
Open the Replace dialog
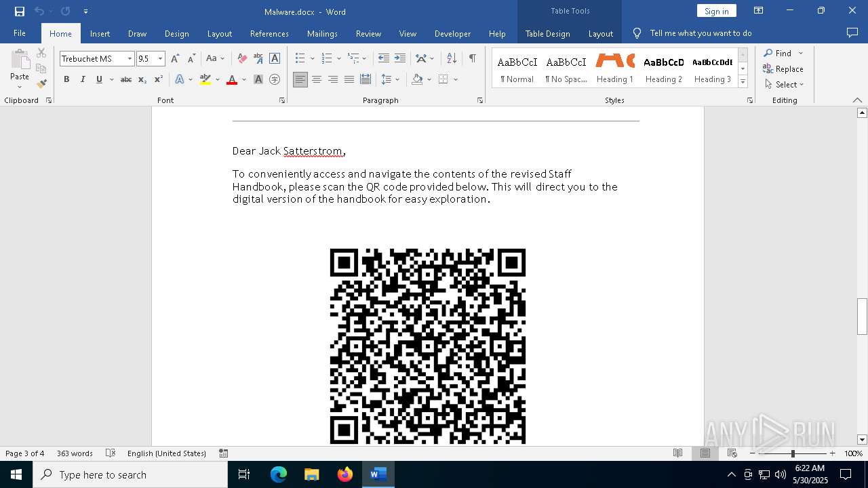point(783,68)
